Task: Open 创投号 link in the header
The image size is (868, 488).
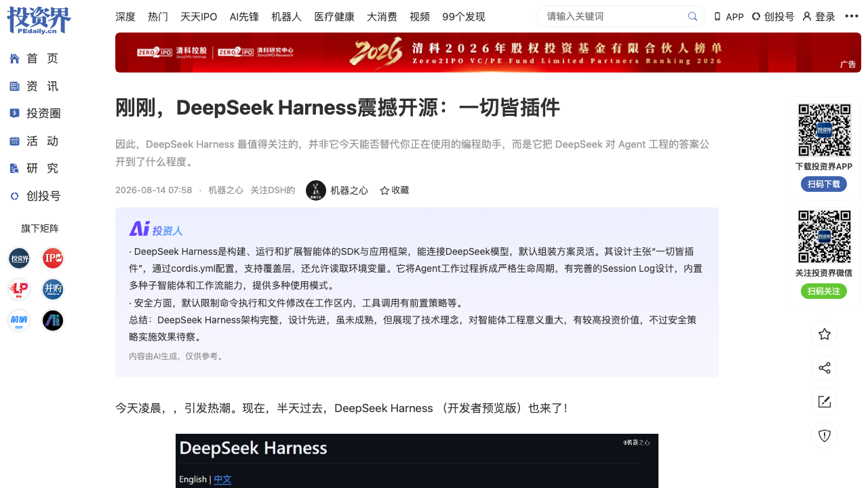Action: tap(773, 16)
